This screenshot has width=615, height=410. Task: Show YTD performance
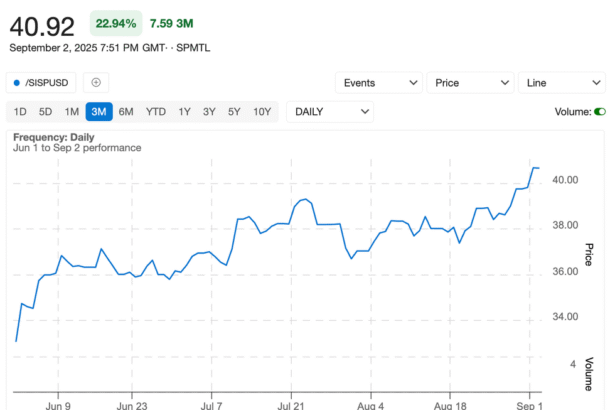coord(156,111)
